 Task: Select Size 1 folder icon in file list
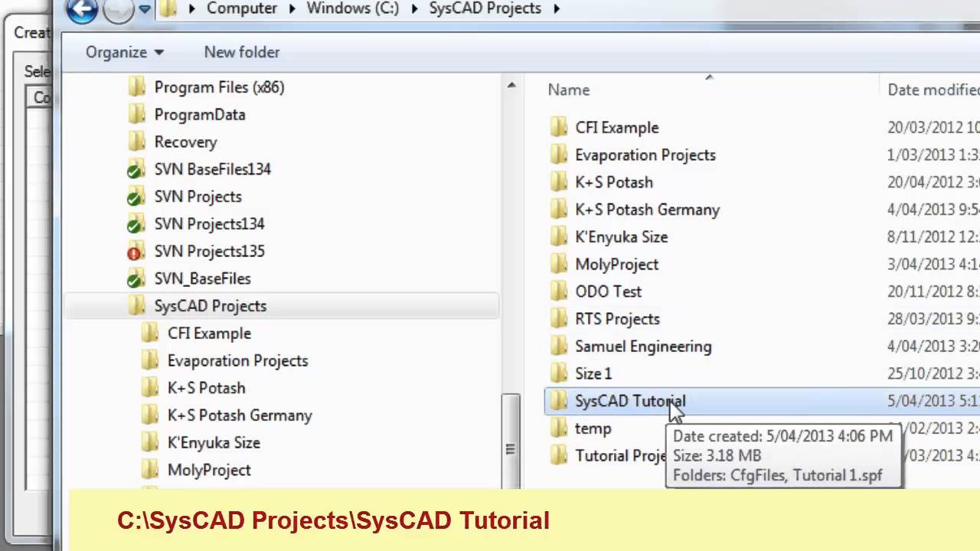point(559,374)
